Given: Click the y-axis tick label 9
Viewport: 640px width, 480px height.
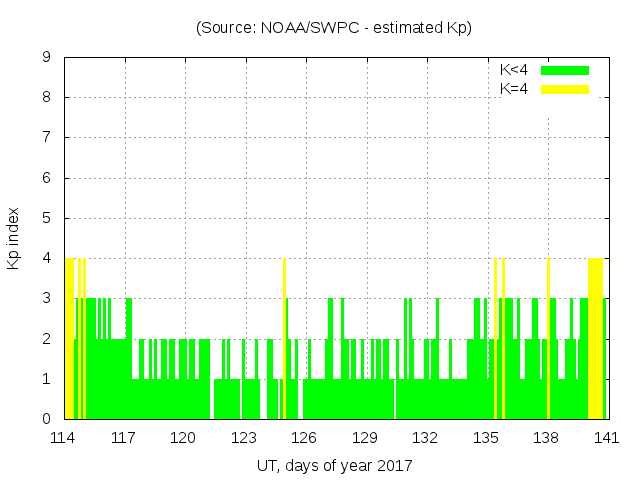Looking at the screenshot, I should (x=47, y=58).
